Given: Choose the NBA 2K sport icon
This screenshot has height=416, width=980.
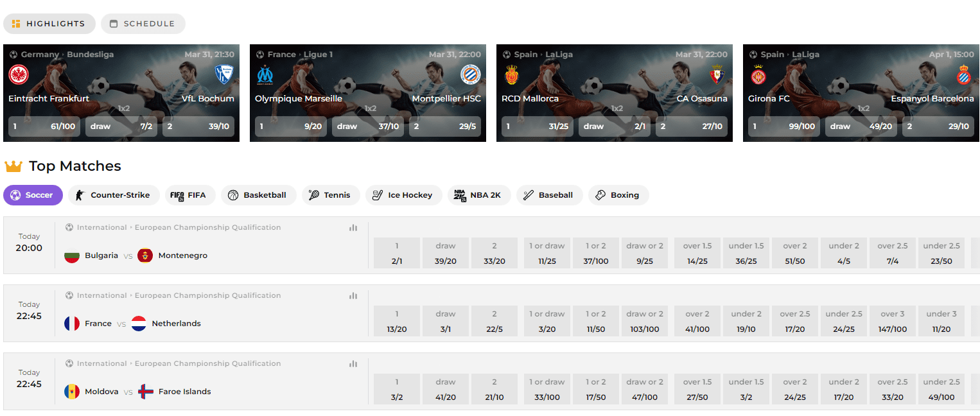Looking at the screenshot, I should [460, 195].
